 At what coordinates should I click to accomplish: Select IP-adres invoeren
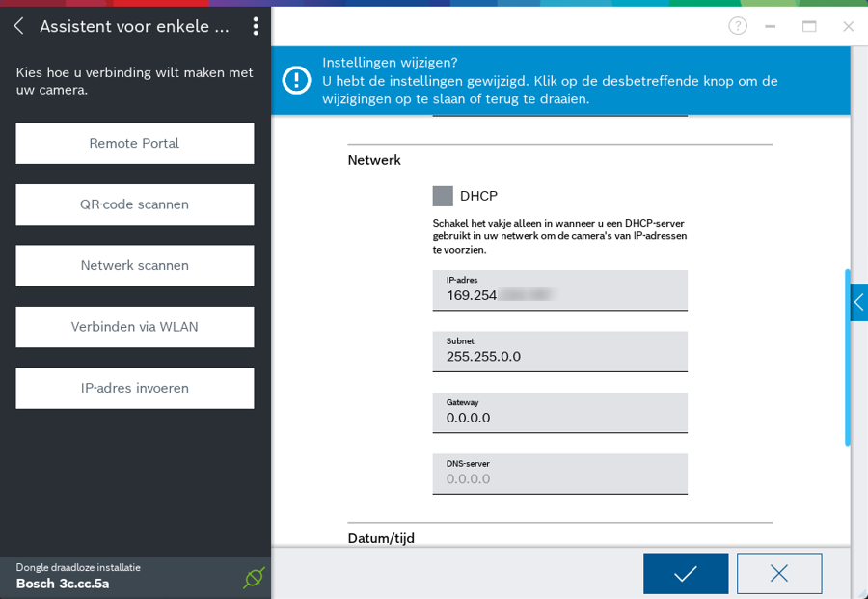(x=134, y=388)
